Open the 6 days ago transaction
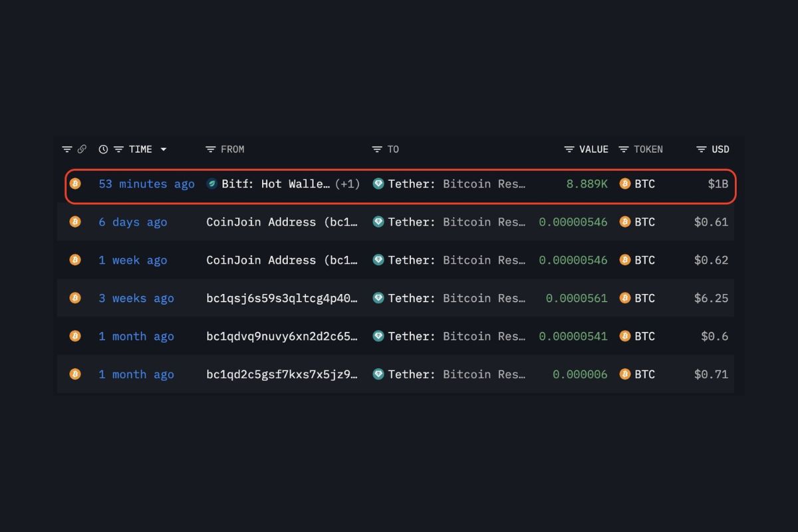Viewport: 798px width, 532px height. click(133, 222)
